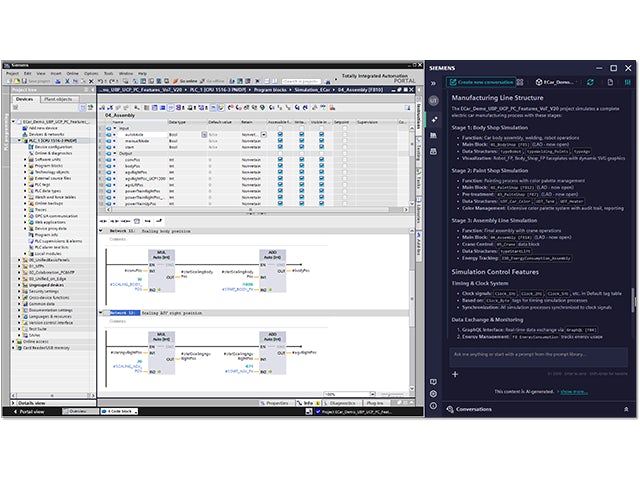Select the sparkle AI assistant sidebar icon
The height and width of the screenshot is (480, 640).
tap(433, 119)
